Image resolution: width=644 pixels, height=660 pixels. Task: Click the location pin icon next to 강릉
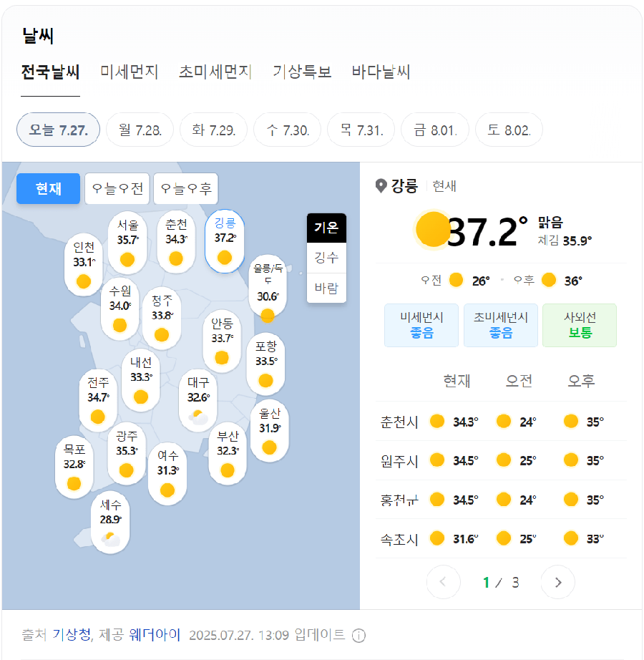(381, 185)
